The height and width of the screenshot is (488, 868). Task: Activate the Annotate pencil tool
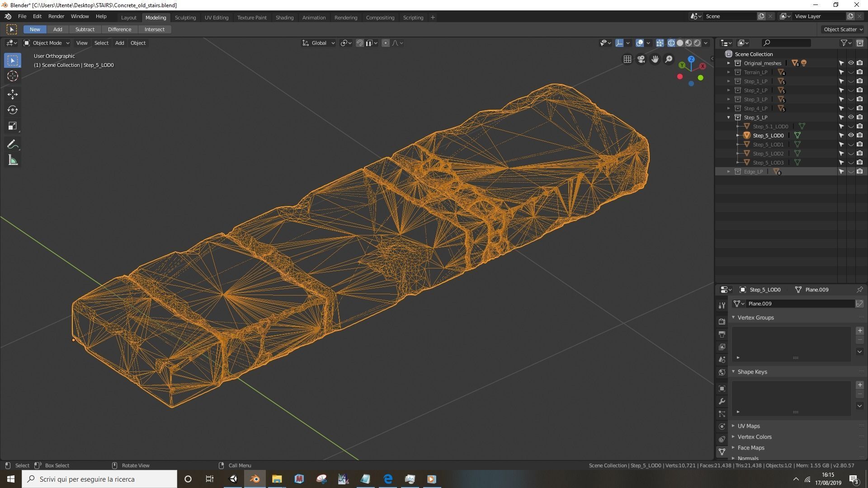(x=12, y=144)
